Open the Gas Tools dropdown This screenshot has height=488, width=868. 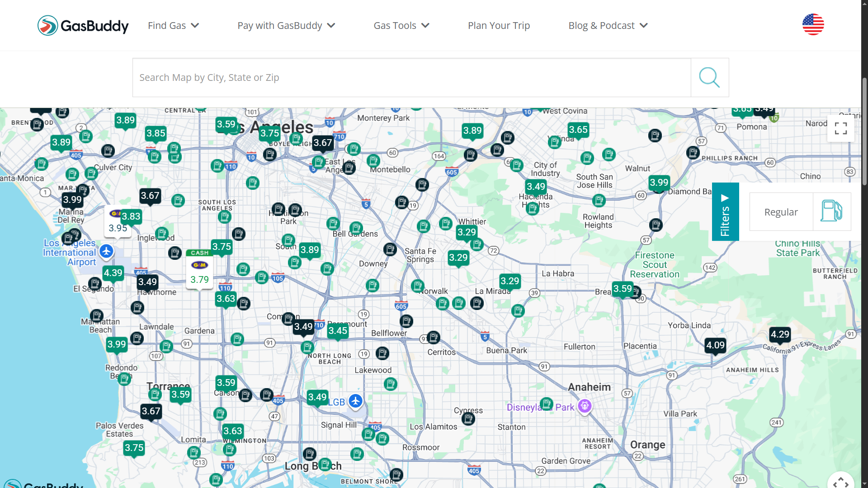point(401,25)
